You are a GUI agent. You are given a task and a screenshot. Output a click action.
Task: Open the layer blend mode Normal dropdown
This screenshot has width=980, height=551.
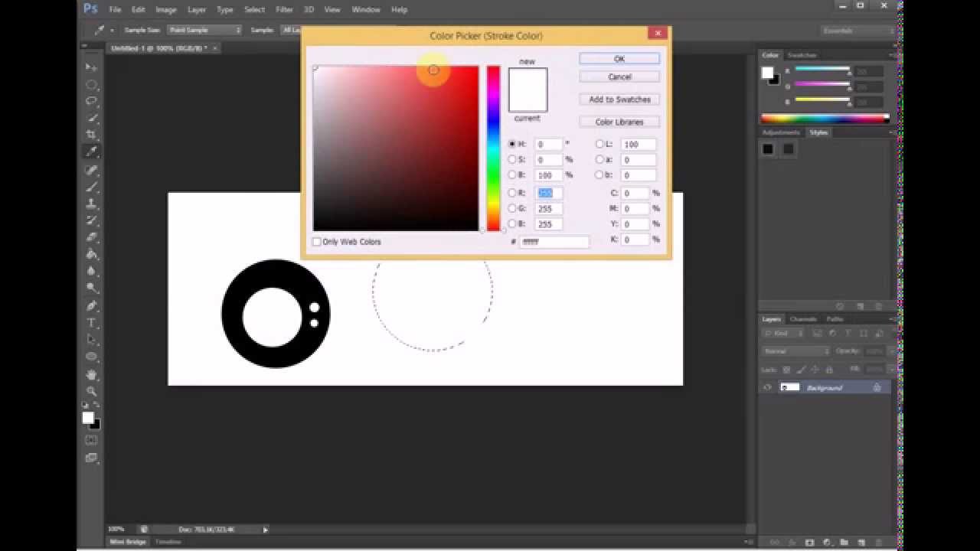[x=795, y=350]
